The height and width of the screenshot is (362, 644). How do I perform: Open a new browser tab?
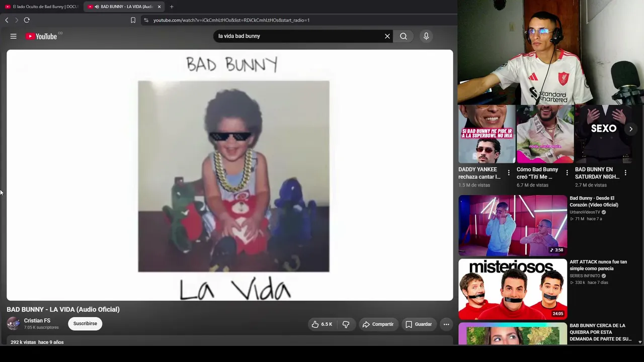[x=172, y=7]
